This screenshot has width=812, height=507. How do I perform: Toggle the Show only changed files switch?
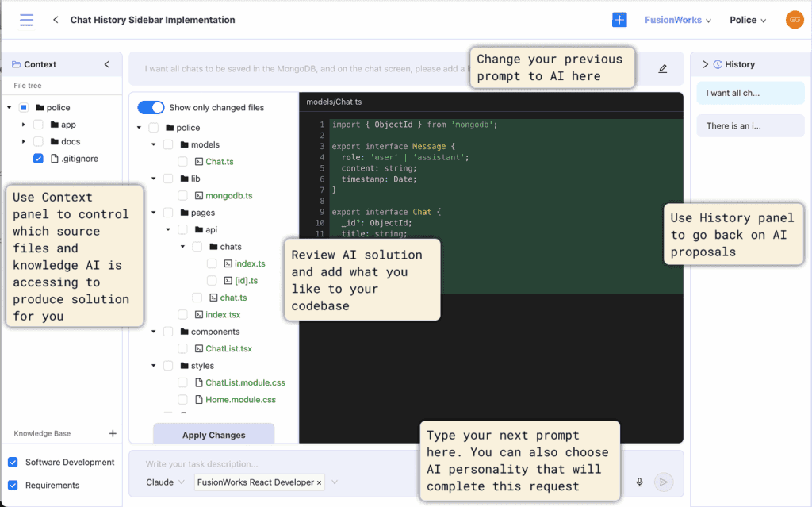151,107
